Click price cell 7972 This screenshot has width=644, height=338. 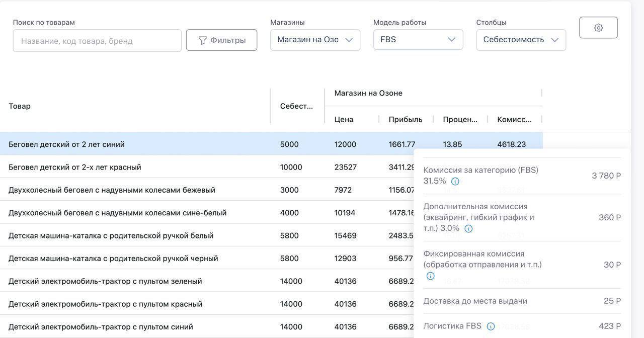343,190
